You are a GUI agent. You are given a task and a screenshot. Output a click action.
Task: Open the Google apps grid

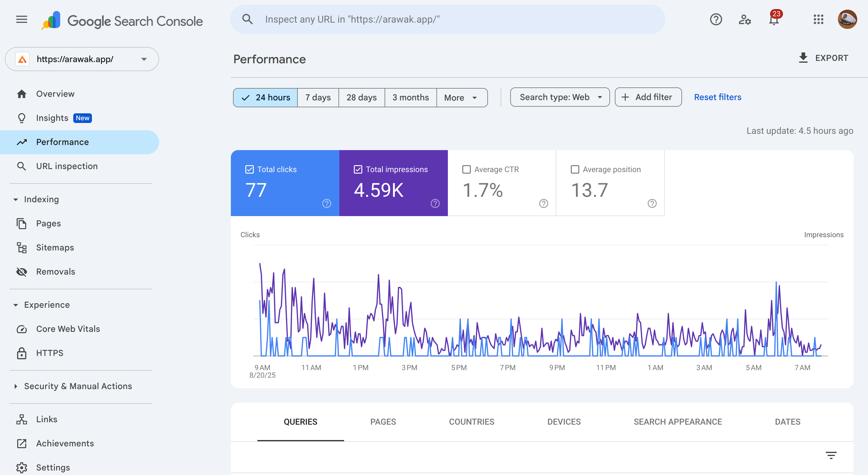pos(818,20)
